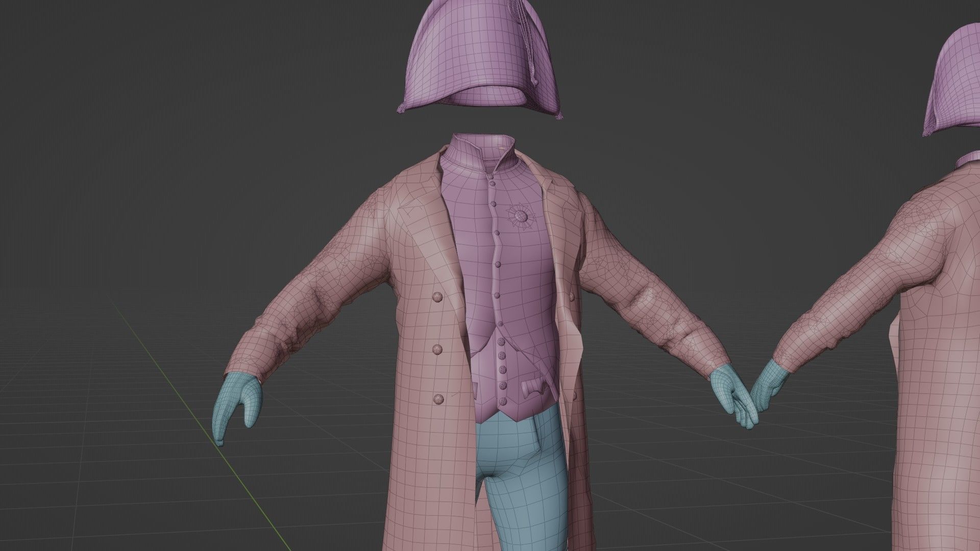Click the middle coat button on left front
980x551 pixels.
pos(438,349)
